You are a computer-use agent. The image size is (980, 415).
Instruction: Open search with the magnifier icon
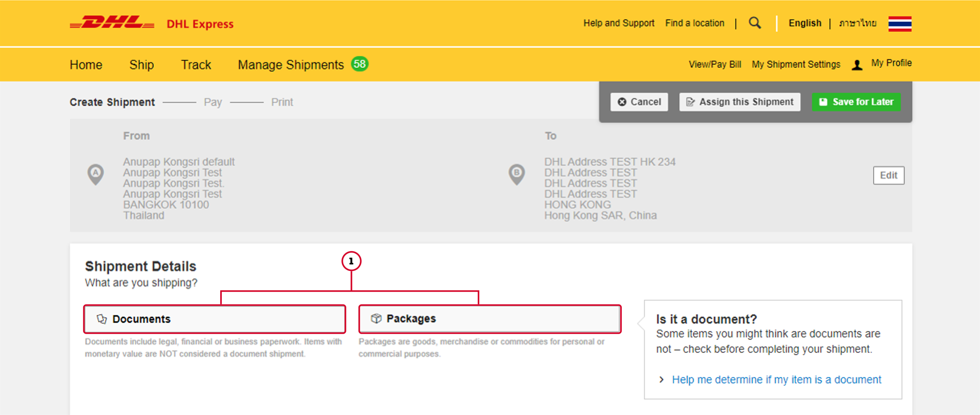(x=755, y=23)
